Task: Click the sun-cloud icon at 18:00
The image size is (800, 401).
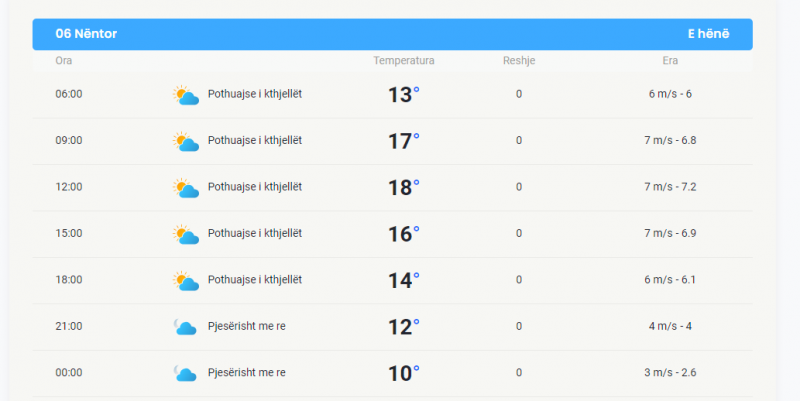Action: (x=186, y=281)
